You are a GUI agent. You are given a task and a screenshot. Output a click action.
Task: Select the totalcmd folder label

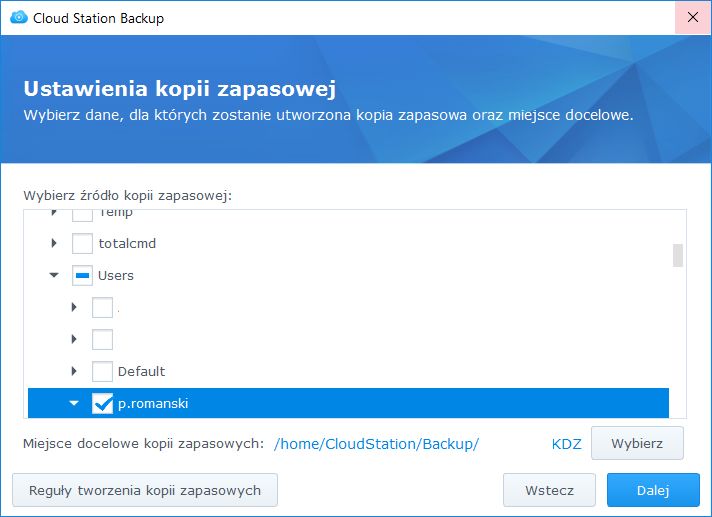click(127, 244)
